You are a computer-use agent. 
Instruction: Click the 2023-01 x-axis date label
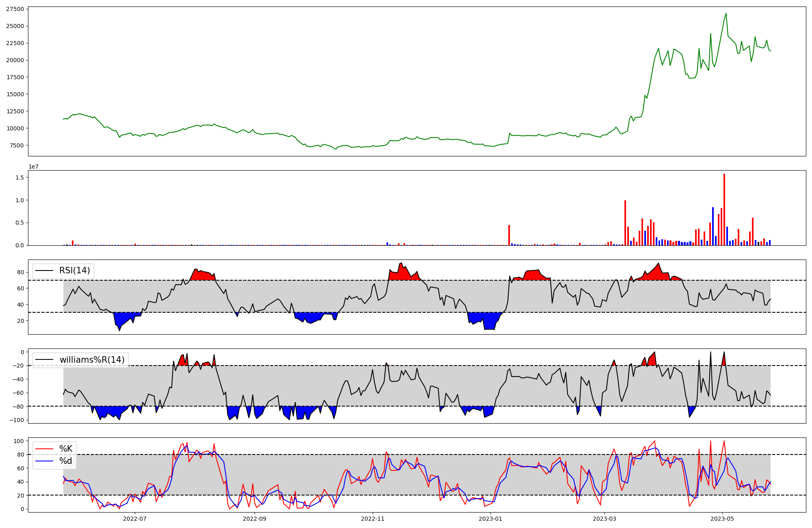(x=490, y=519)
